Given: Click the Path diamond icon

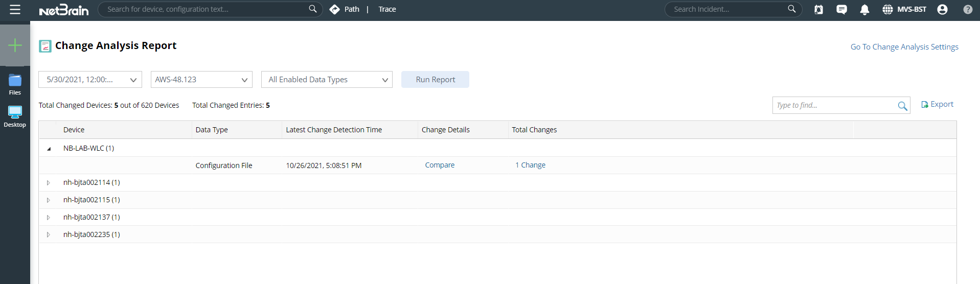Looking at the screenshot, I should (334, 9).
